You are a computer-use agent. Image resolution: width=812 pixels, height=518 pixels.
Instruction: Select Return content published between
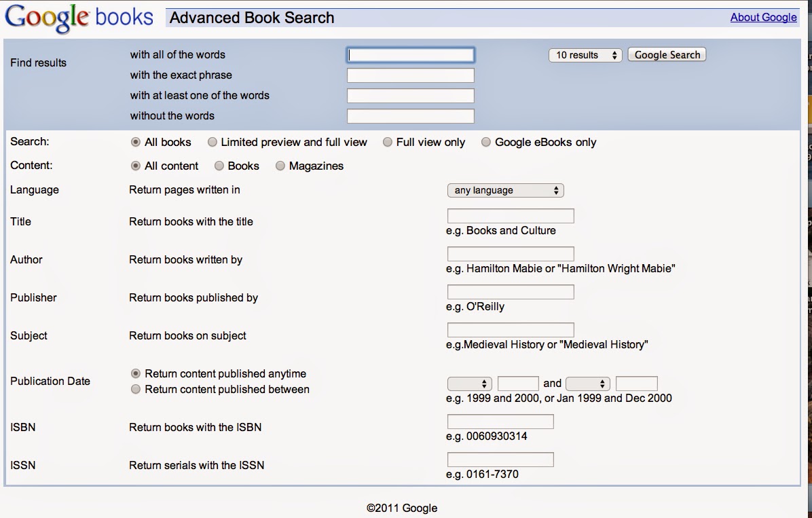click(x=136, y=389)
